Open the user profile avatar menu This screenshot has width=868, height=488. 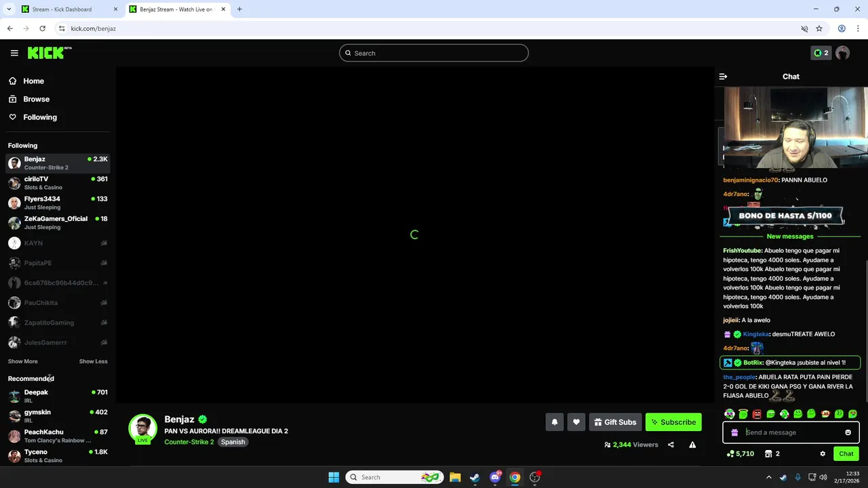coord(843,53)
